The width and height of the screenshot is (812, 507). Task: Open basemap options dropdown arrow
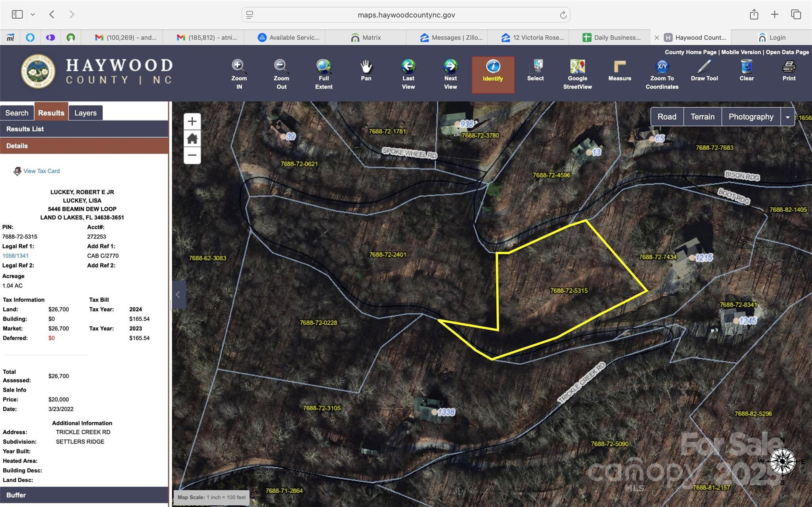coord(787,117)
